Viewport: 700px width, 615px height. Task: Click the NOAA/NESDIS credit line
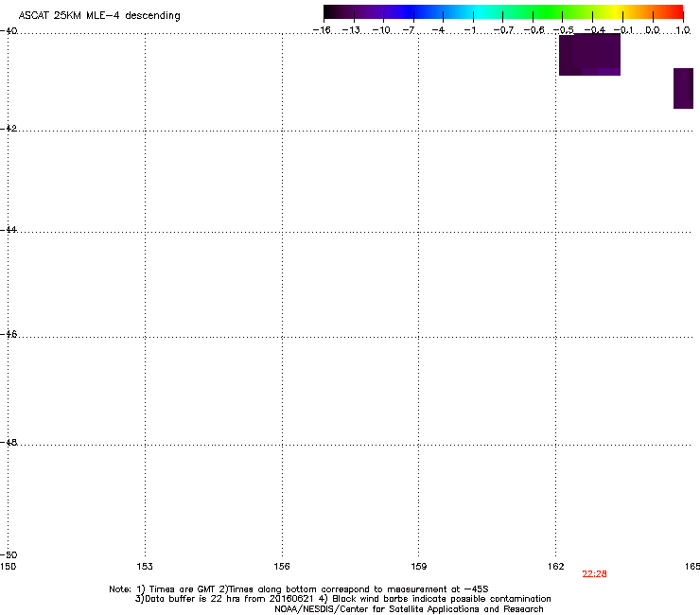409,609
